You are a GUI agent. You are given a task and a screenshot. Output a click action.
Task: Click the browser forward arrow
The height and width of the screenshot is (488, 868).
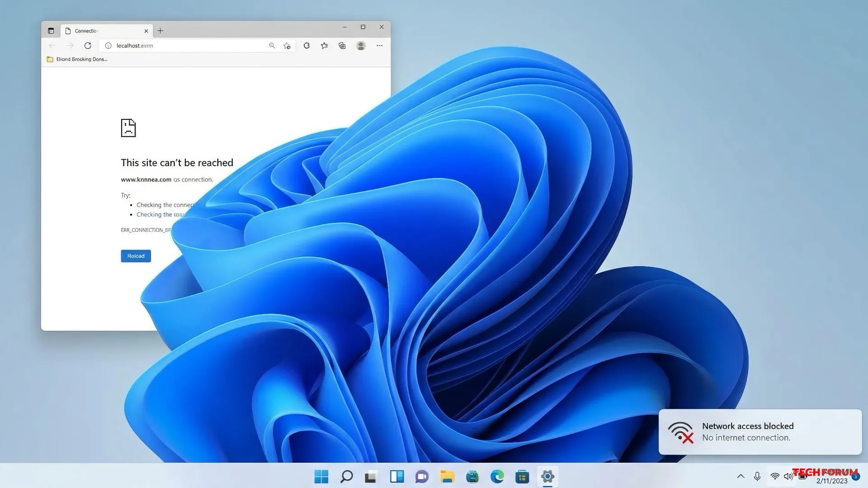70,46
